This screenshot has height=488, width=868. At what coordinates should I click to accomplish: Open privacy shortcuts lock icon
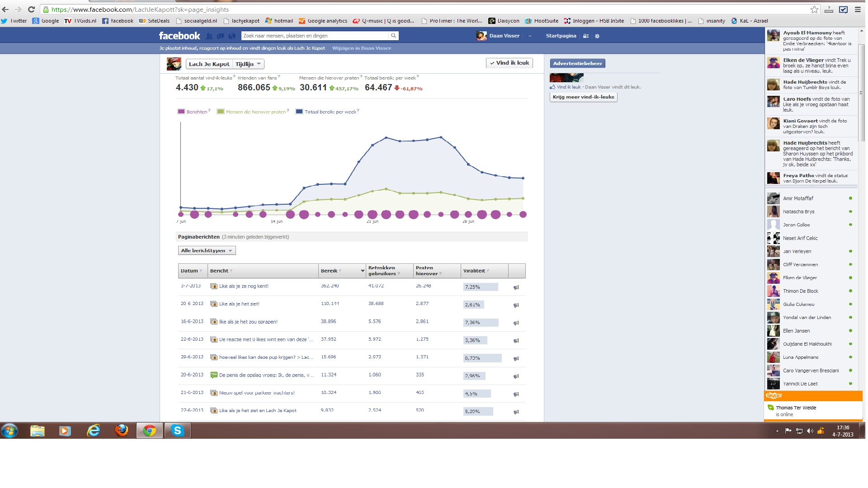tap(586, 36)
